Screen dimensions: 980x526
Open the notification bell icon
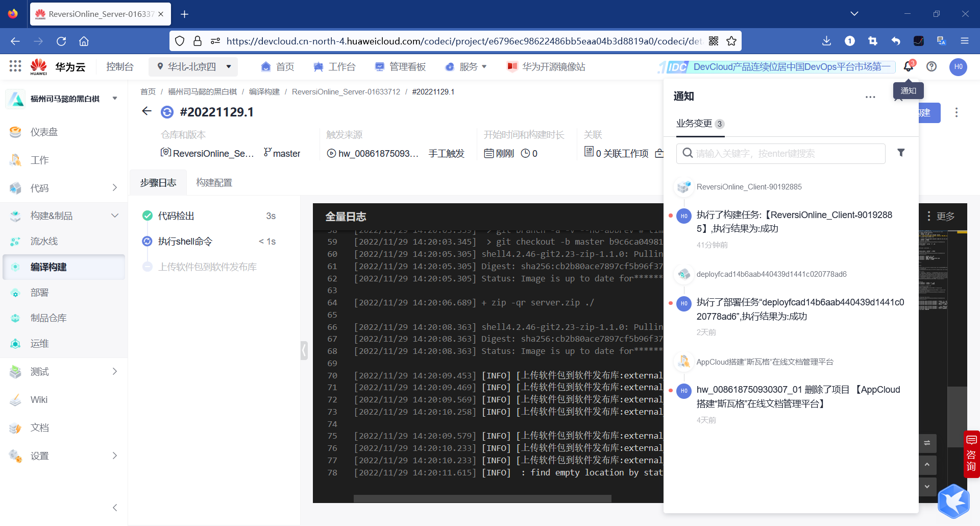[909, 66]
